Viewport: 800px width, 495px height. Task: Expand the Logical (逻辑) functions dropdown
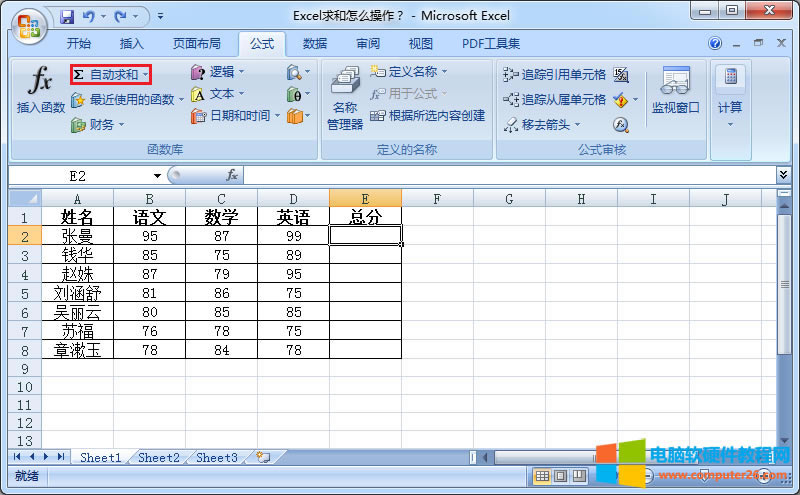[x=242, y=72]
